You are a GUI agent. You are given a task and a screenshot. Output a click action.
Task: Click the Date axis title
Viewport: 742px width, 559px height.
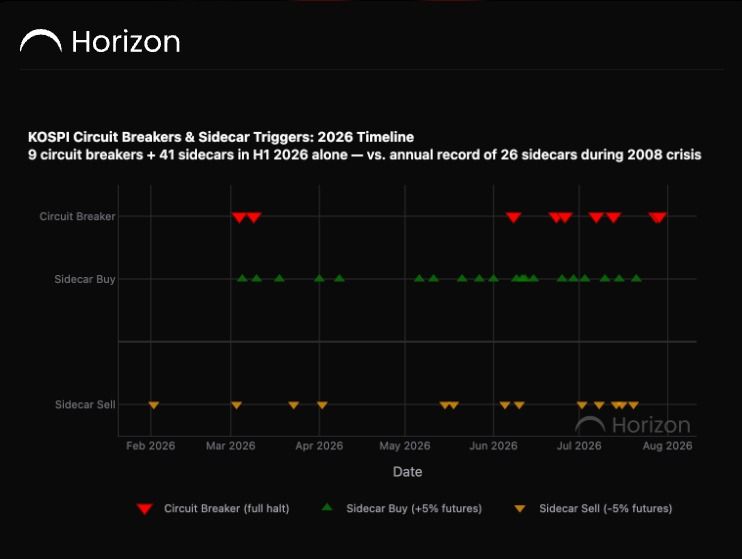pos(407,472)
